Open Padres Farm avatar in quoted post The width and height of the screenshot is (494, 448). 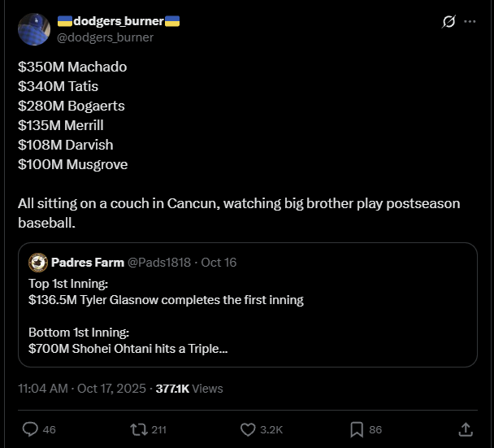point(37,263)
